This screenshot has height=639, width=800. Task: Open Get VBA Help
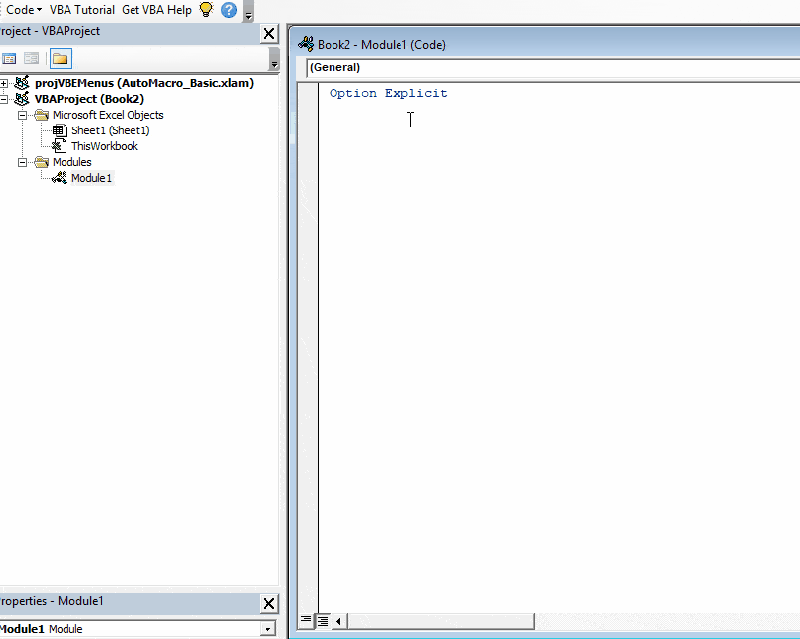point(157,10)
